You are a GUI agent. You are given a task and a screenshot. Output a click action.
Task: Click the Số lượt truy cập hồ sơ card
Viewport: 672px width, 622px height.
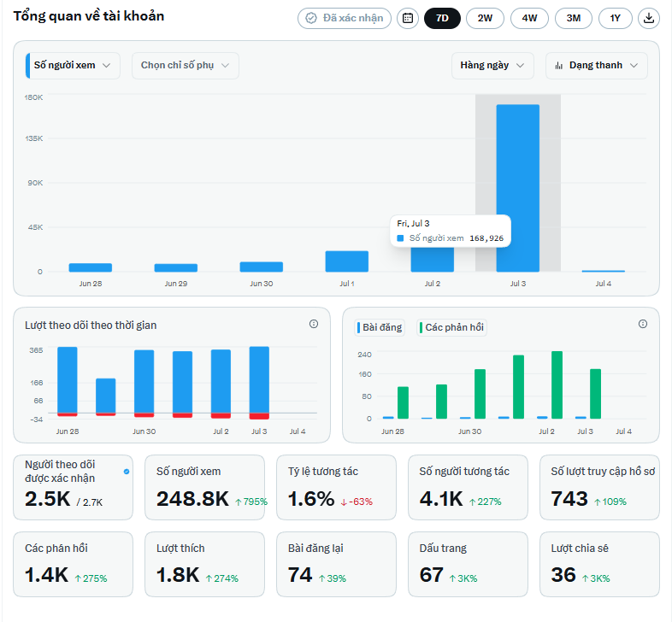coord(599,488)
